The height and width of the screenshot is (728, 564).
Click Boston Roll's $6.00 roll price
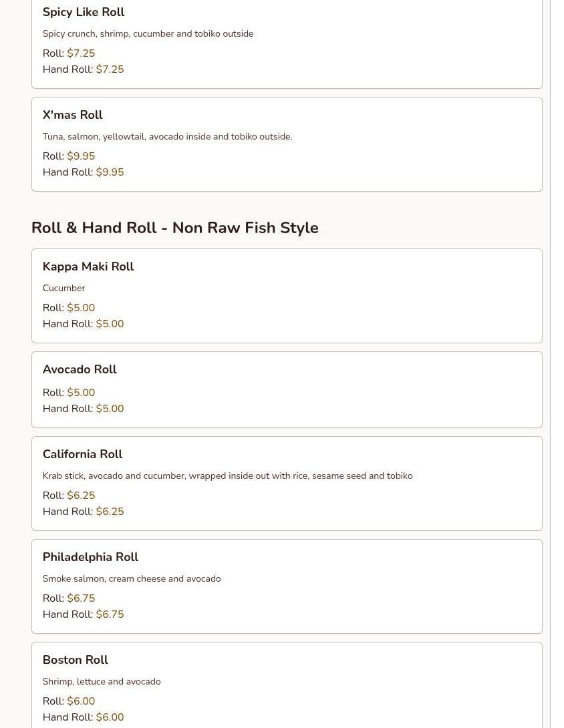tap(81, 701)
